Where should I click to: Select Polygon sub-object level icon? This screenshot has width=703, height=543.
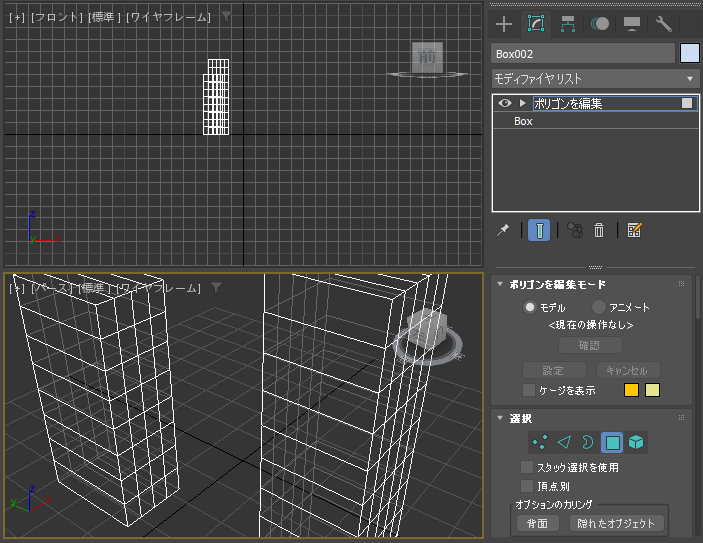(612, 443)
